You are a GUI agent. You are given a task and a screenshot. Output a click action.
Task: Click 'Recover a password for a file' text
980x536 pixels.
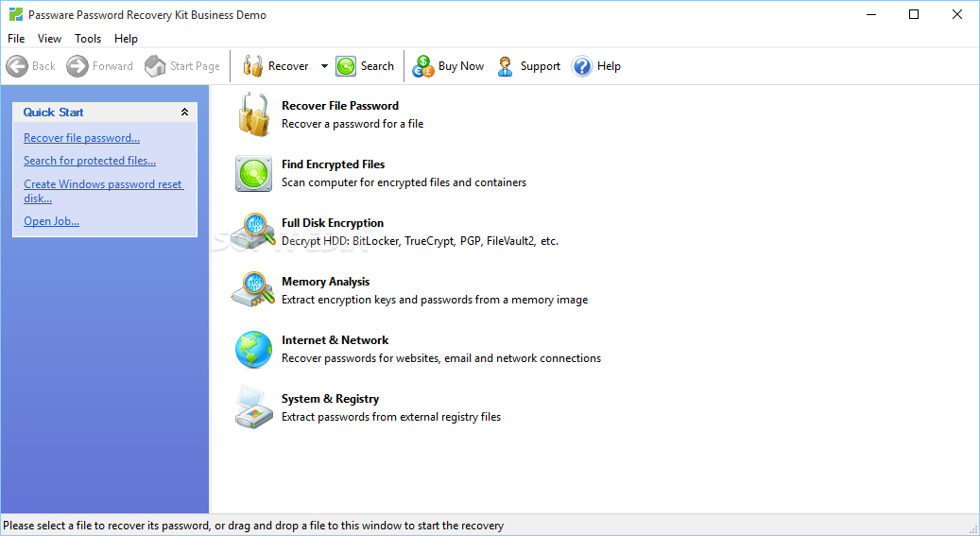tap(352, 124)
